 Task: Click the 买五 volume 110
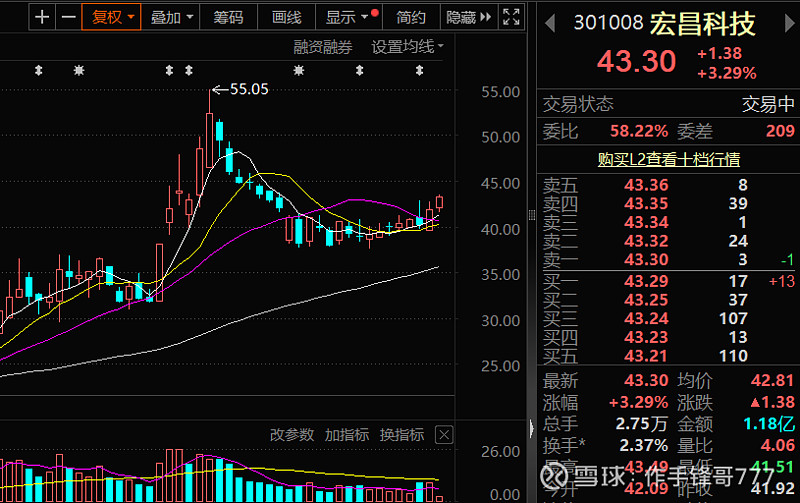pyautogui.click(x=733, y=356)
